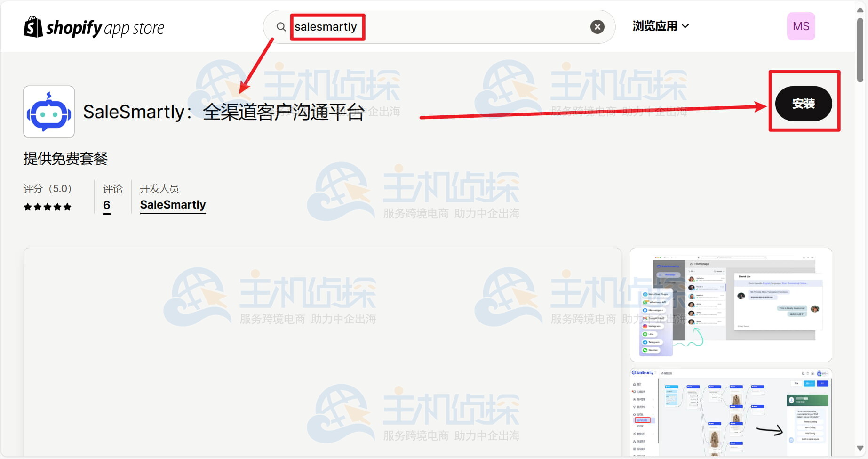Image resolution: width=868 pixels, height=459 pixels.
Task: Select the 开发人员 label
Action: [x=159, y=189]
